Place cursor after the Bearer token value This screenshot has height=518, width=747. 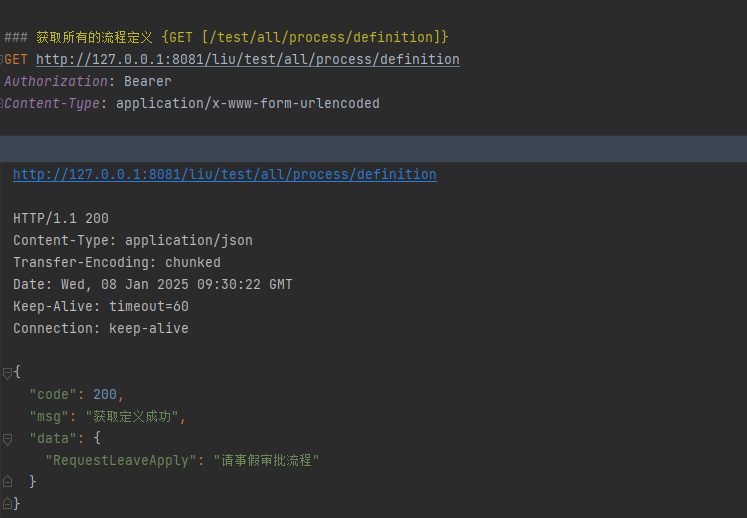tap(172, 82)
